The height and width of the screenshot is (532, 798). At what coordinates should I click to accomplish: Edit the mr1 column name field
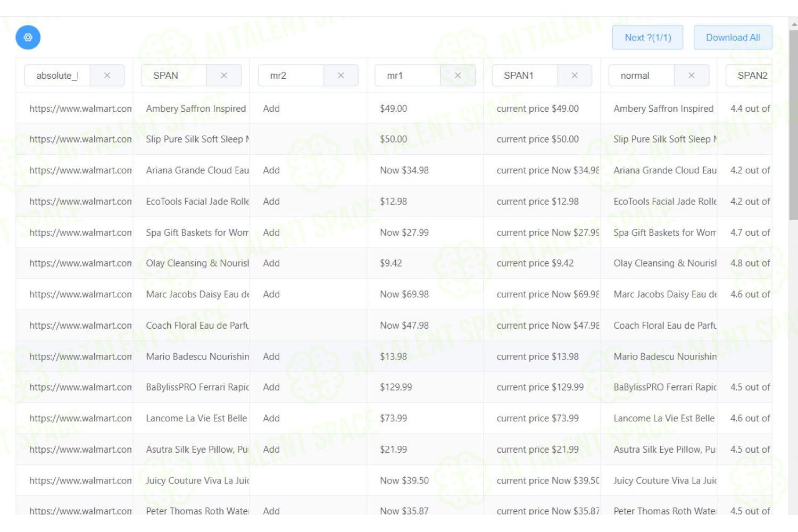(x=408, y=76)
